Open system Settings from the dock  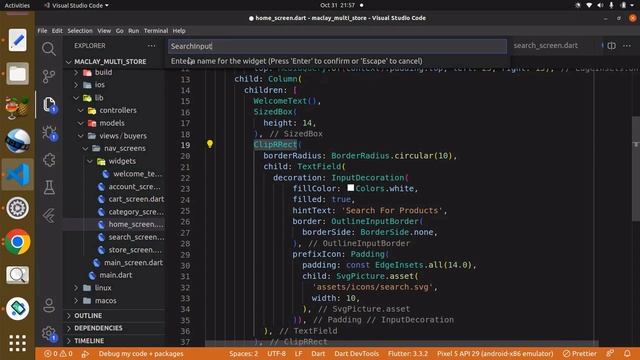[x=17, y=208]
